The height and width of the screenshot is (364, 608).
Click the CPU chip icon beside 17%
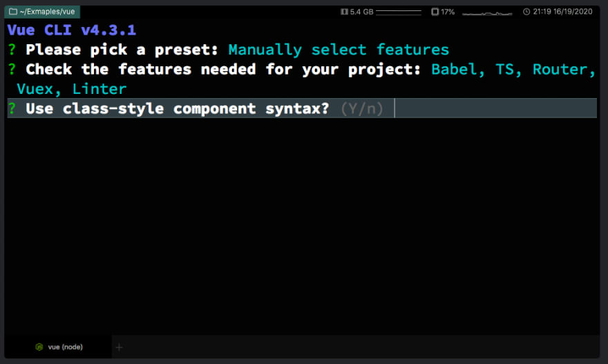click(435, 12)
